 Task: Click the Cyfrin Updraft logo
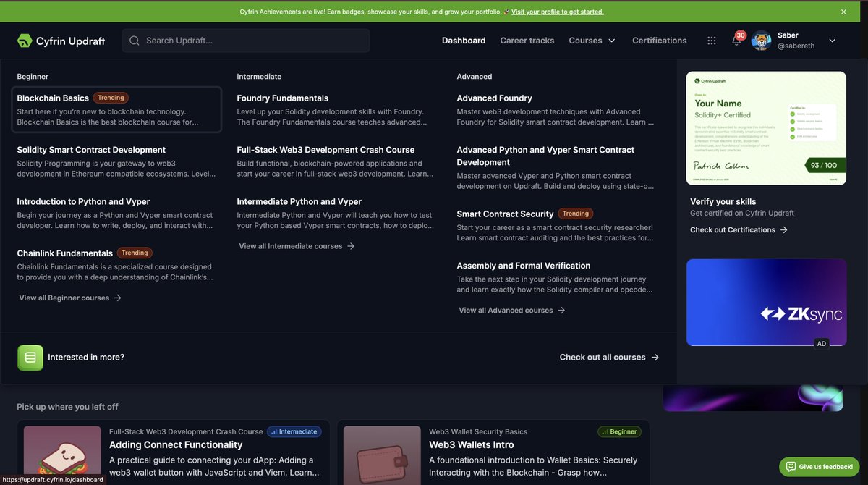[61, 41]
